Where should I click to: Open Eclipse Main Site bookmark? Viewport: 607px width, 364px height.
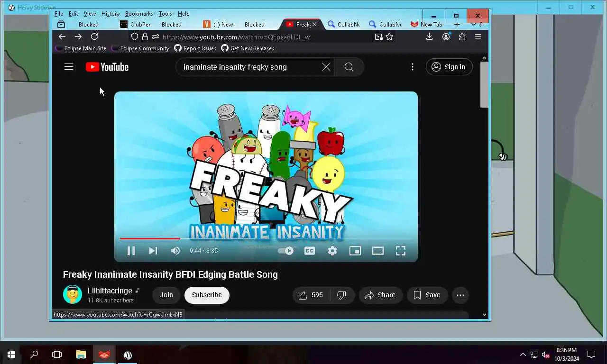pos(81,48)
